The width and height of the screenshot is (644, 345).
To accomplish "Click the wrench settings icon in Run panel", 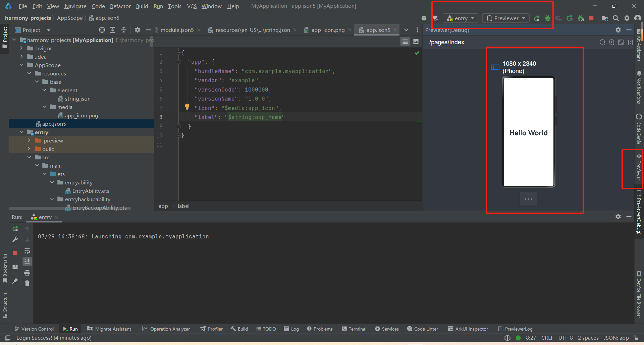I will click(x=15, y=239).
